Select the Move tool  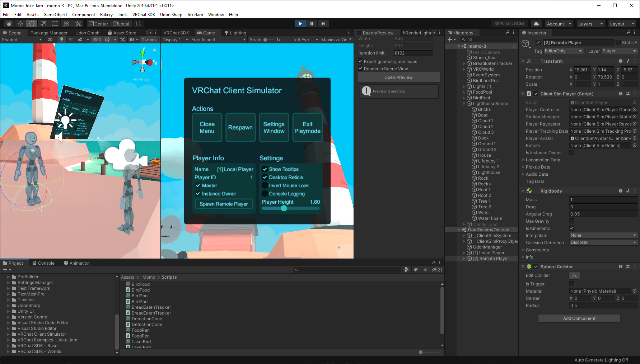(x=20, y=24)
